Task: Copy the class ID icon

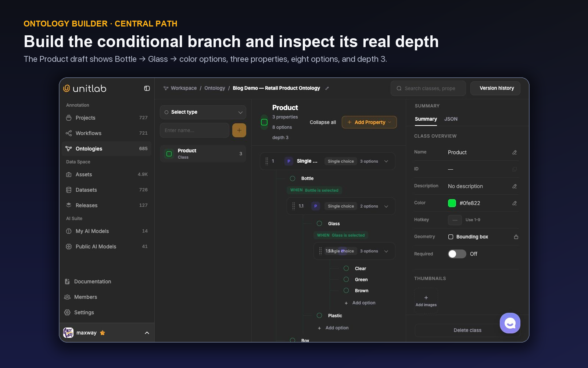Action: click(x=514, y=169)
